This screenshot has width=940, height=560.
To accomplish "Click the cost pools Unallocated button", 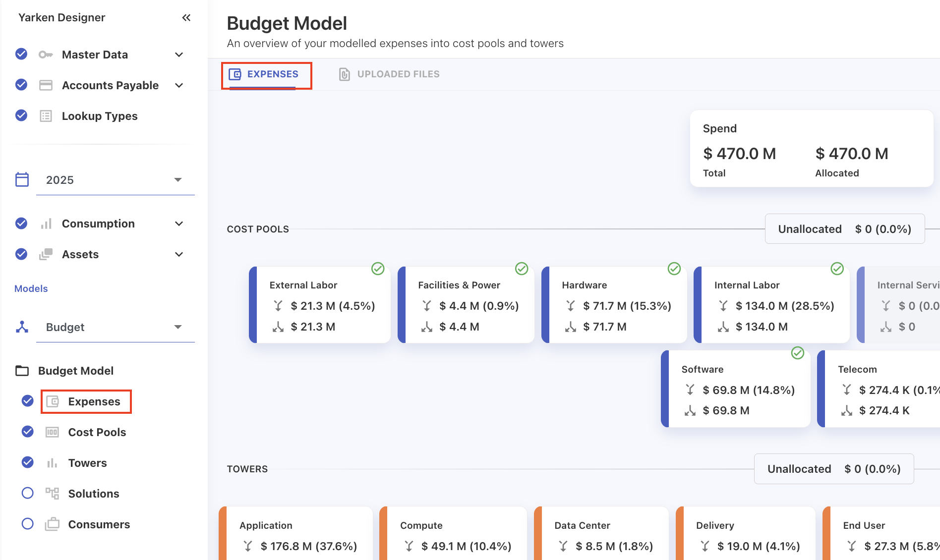I will click(844, 229).
